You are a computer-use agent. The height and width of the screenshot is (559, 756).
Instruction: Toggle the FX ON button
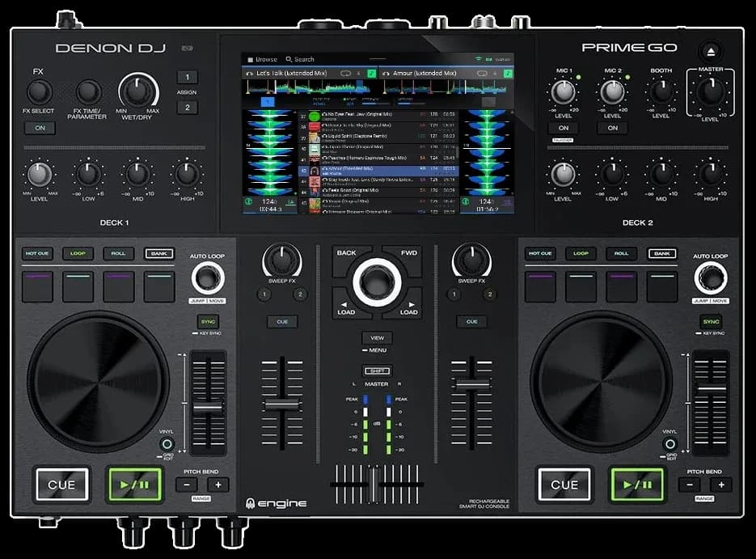[40, 128]
